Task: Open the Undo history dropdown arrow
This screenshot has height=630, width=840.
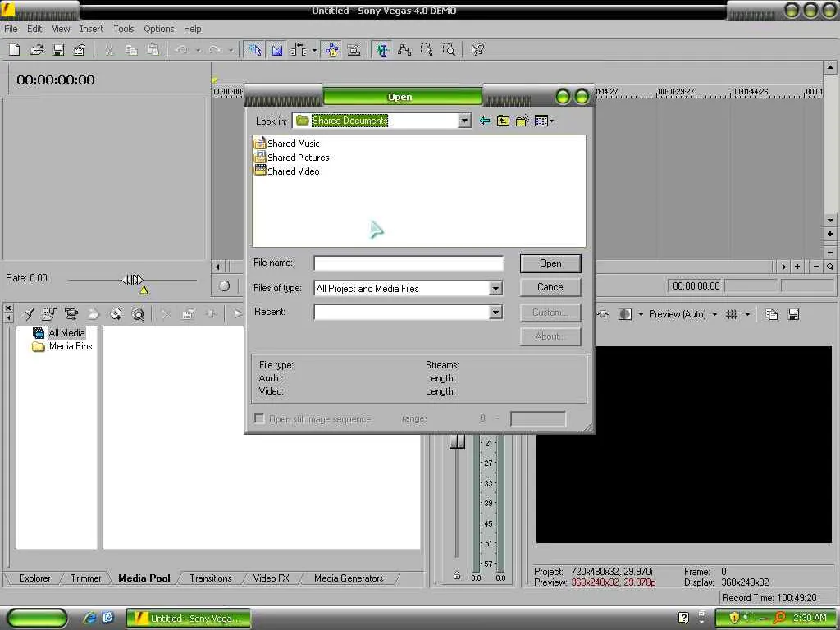Action: click(198, 50)
